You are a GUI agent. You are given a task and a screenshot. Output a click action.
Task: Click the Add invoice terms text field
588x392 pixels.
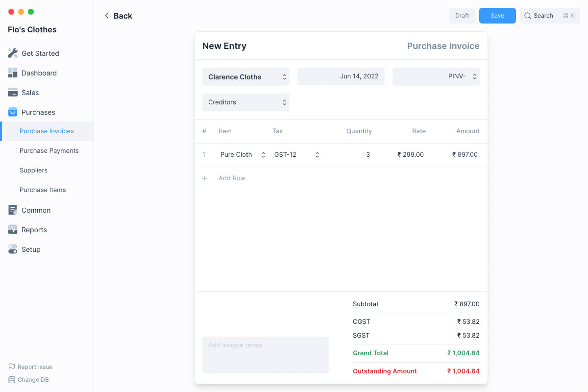click(266, 355)
